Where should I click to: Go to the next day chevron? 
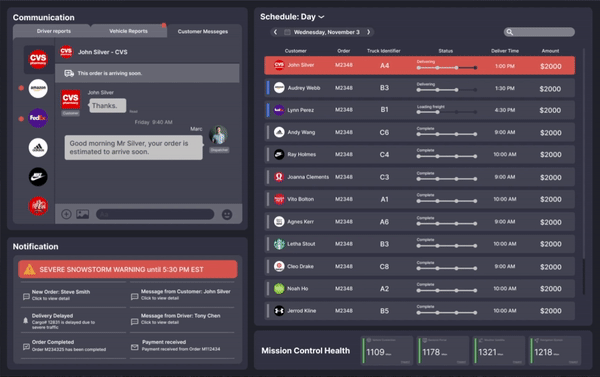tap(368, 32)
